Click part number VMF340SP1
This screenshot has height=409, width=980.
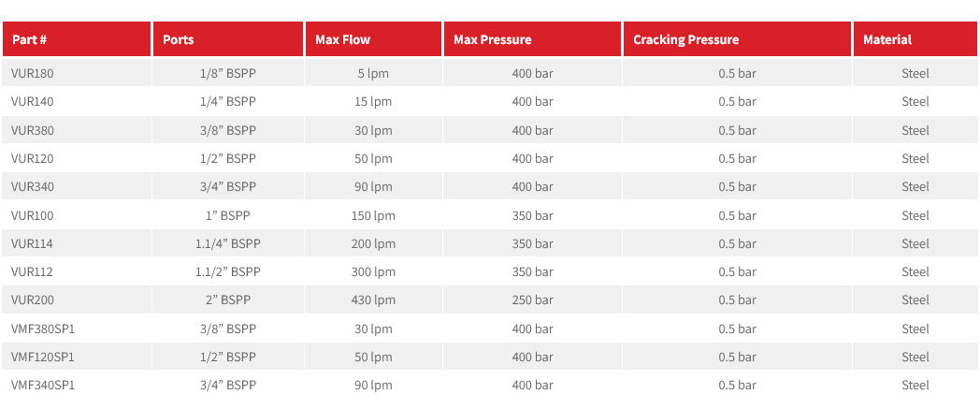[x=42, y=385]
